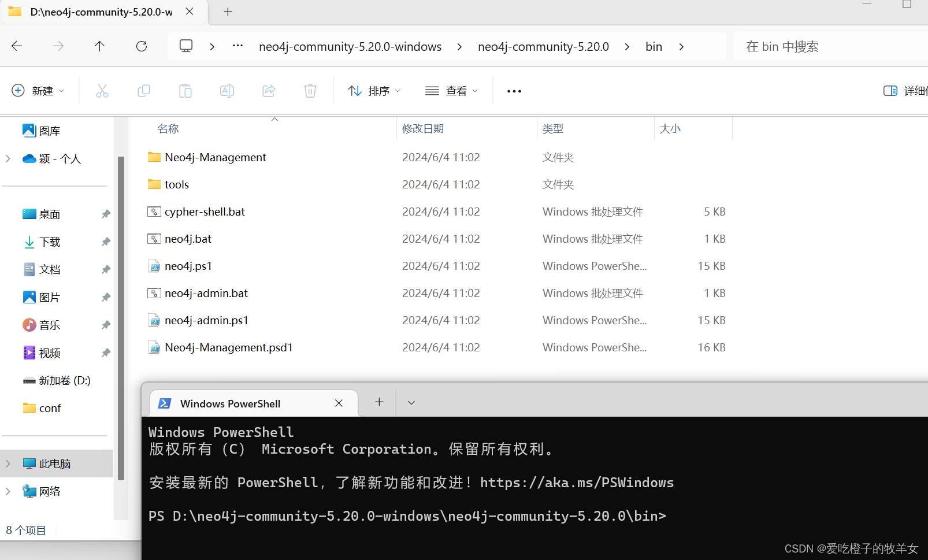Image resolution: width=928 pixels, height=560 pixels.
Task: Click the This PC monitor icon in address bar
Action: pos(186,46)
